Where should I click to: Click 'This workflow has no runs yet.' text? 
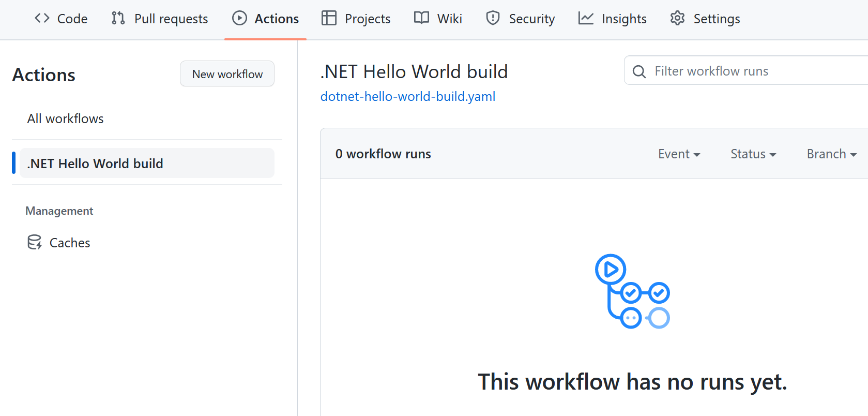[632, 382]
